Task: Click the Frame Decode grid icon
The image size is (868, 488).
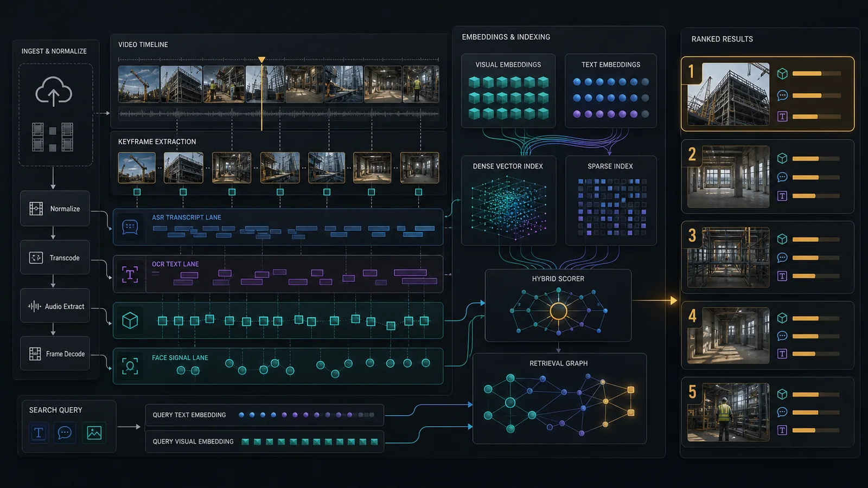Action: [35, 354]
